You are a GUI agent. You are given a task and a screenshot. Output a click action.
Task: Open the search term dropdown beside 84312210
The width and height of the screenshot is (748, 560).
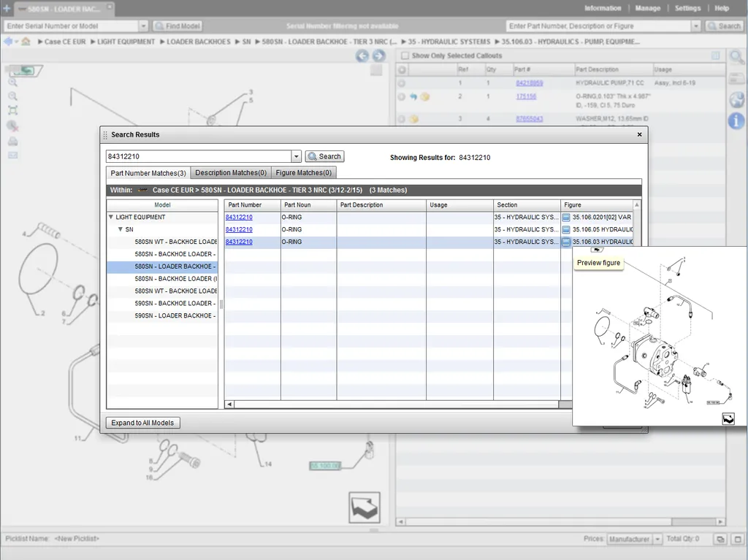pyautogui.click(x=297, y=156)
